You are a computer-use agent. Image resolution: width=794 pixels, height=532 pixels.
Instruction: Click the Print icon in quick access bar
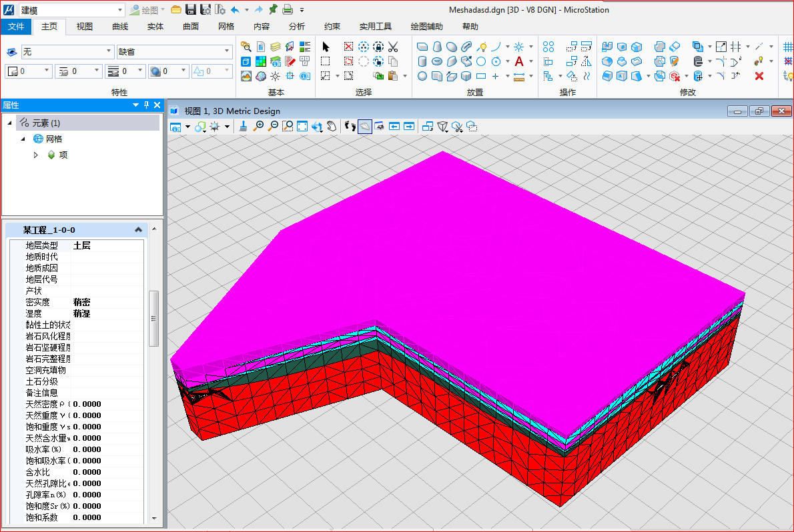tap(288, 9)
